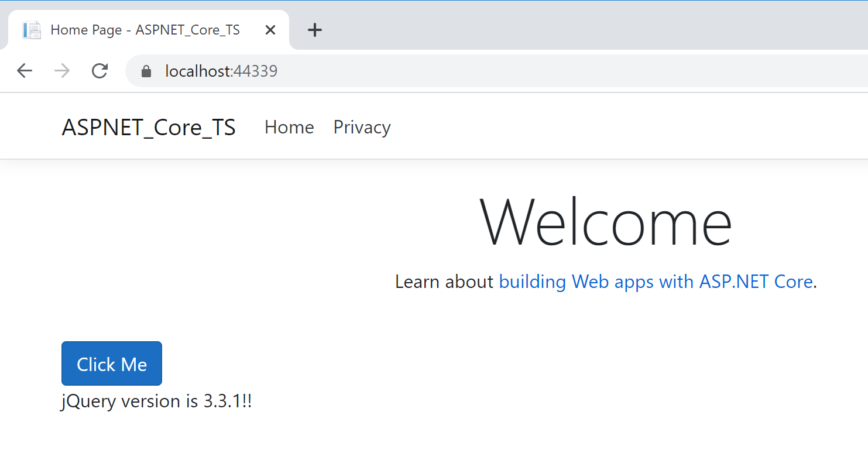
Task: Follow the building Web apps with ASP.NET Core link
Action: (x=654, y=282)
